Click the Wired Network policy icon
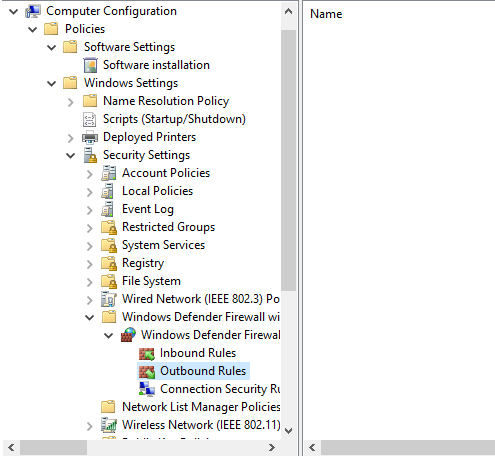This screenshot has height=456, width=495. (109, 299)
